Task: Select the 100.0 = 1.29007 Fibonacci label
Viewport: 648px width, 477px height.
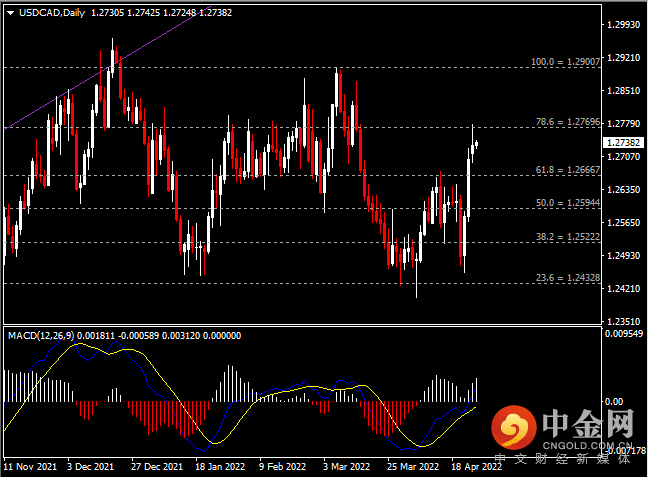Action: click(x=565, y=62)
